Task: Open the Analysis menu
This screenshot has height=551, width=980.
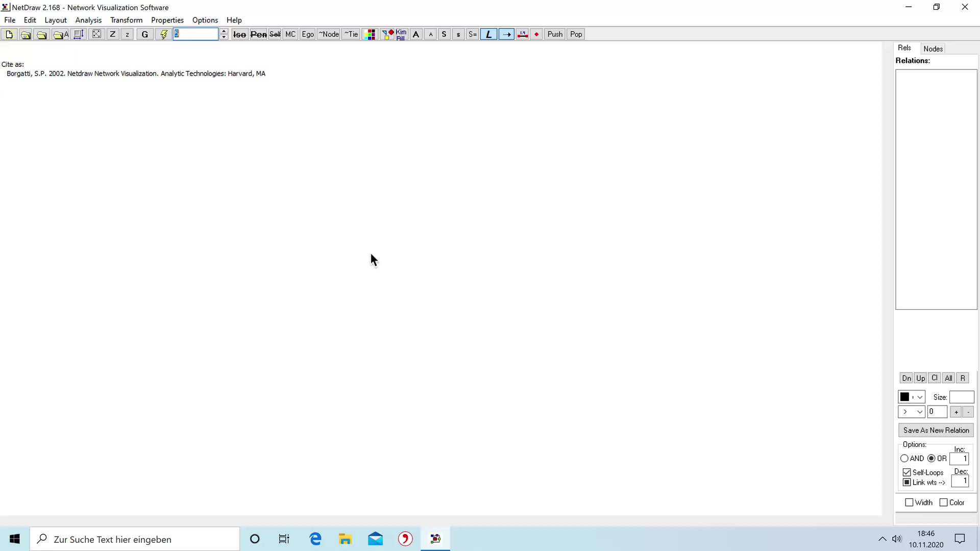Action: [x=88, y=20]
